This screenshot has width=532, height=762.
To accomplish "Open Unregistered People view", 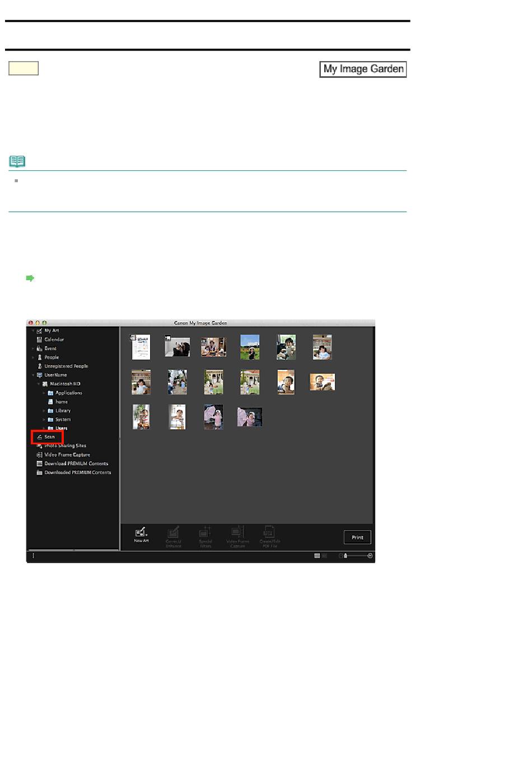I will tap(62, 366).
